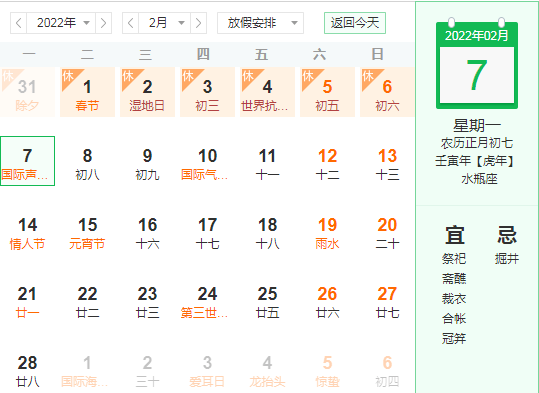Click 冠笄 in the 宜 list
The width and height of the screenshot is (539, 393).
tap(454, 339)
